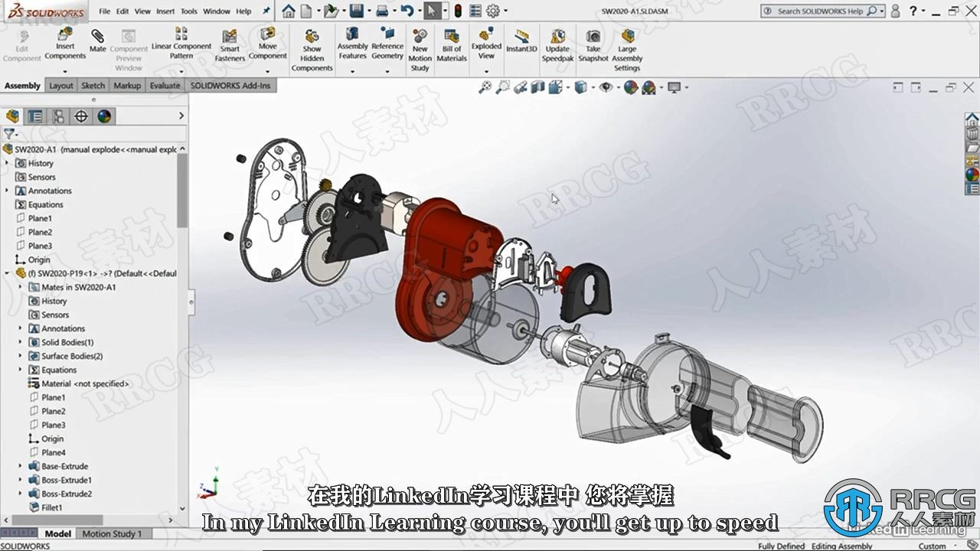Image resolution: width=980 pixels, height=551 pixels.
Task: Click the Home icon in the title bar
Action: (288, 11)
